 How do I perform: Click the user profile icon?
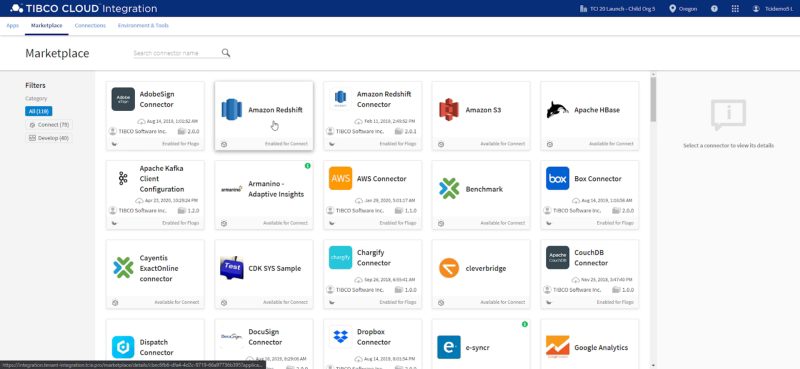point(756,9)
